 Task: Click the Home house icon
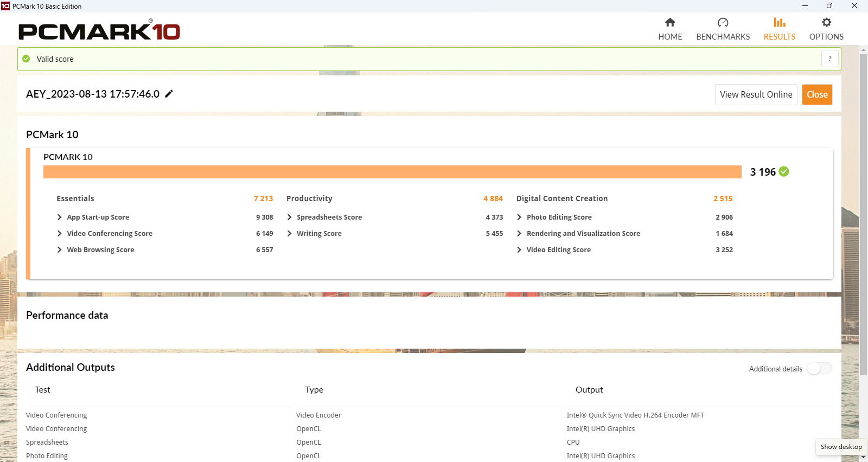tap(670, 22)
